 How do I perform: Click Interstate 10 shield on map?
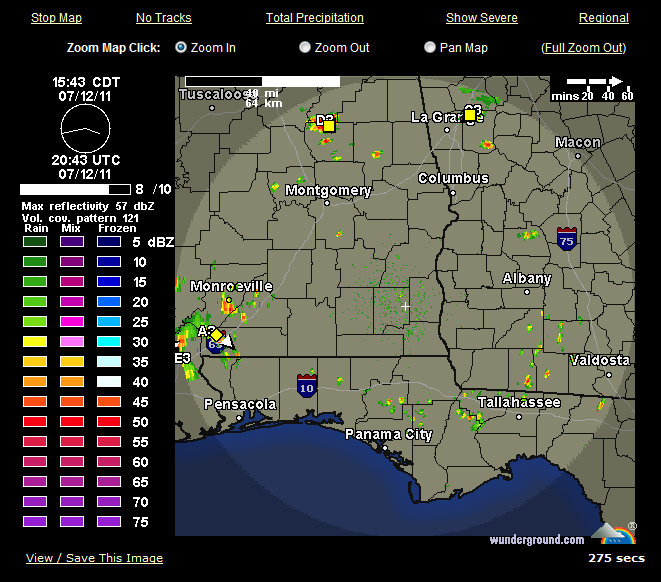tap(306, 386)
